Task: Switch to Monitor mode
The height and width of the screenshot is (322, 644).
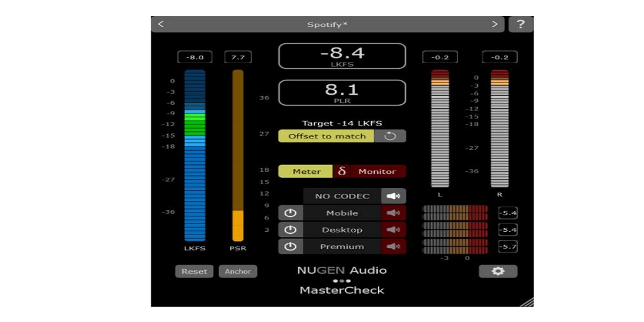Action: click(x=377, y=171)
